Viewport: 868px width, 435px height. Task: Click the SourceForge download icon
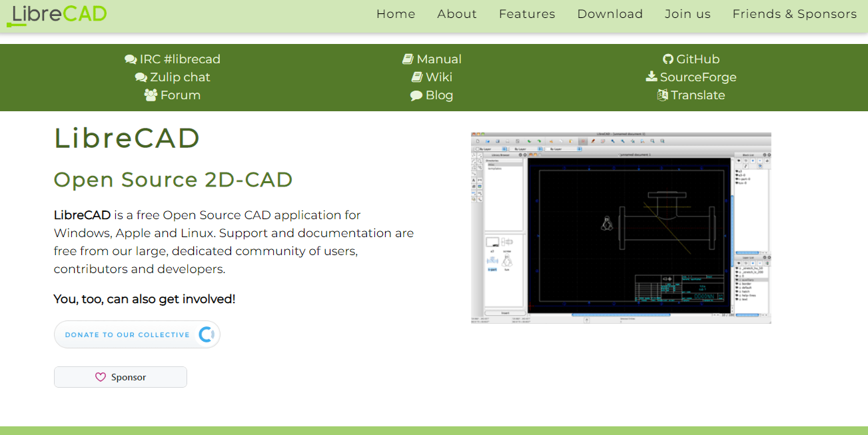pos(651,77)
